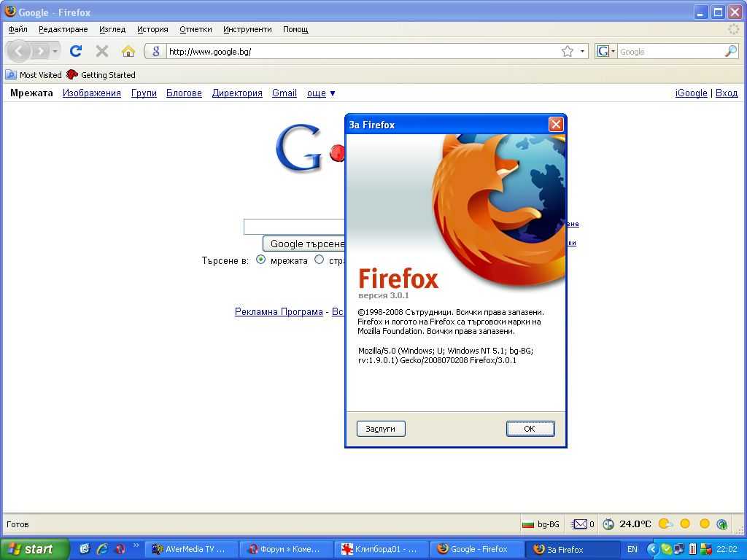Switch to the 'Форум » Коме...' taskbar window
The height and width of the screenshot is (560, 747).
pos(286,549)
